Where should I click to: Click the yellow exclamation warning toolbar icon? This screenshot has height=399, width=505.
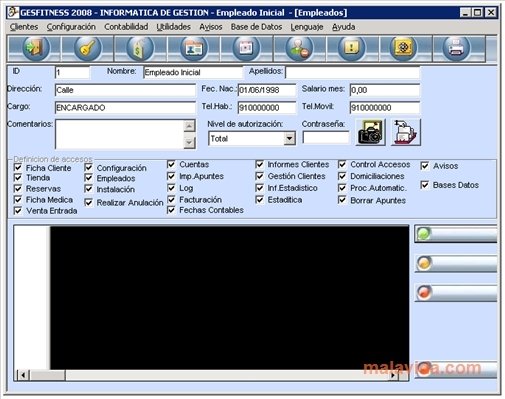click(351, 49)
